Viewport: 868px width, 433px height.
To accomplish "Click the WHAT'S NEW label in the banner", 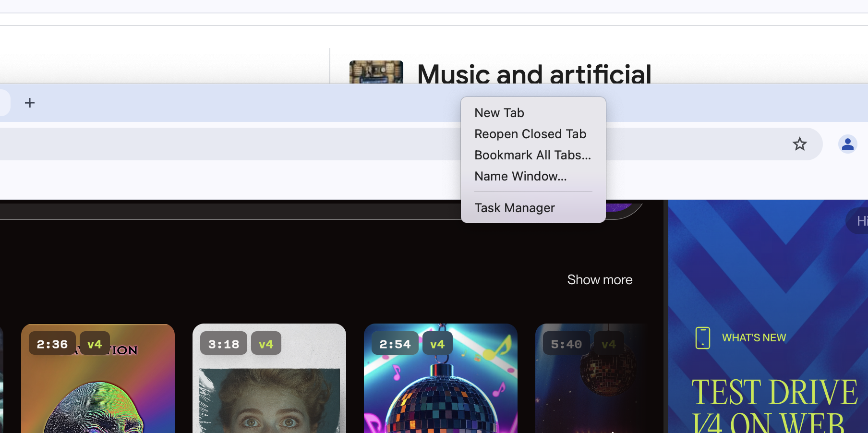I will 754,338.
